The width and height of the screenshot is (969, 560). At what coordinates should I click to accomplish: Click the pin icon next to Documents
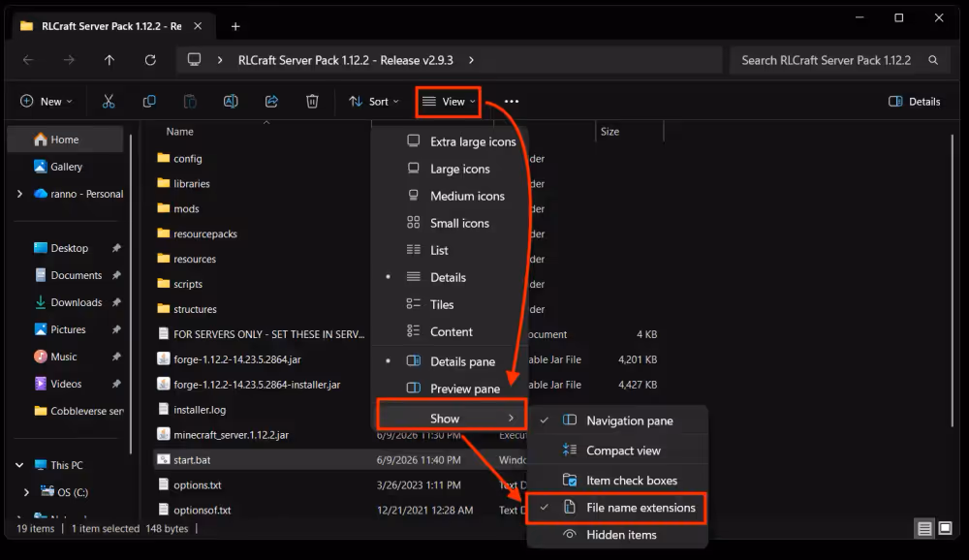coord(116,275)
